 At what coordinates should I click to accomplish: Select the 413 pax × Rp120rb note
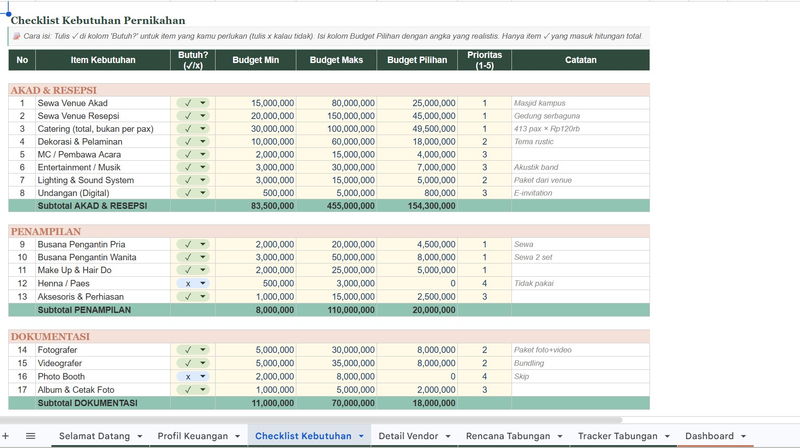point(581,129)
